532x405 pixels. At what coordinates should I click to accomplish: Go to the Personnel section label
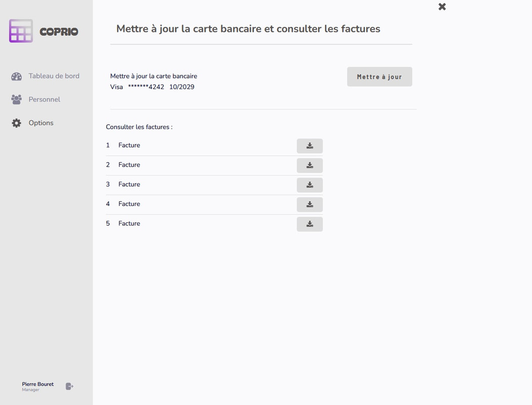tap(44, 99)
